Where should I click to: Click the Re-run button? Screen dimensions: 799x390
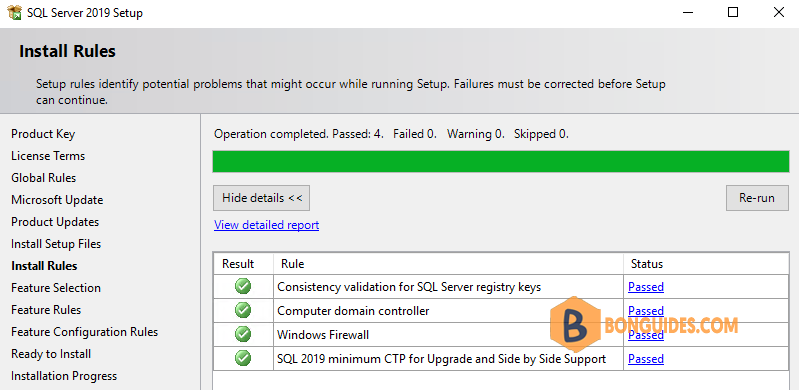757,198
